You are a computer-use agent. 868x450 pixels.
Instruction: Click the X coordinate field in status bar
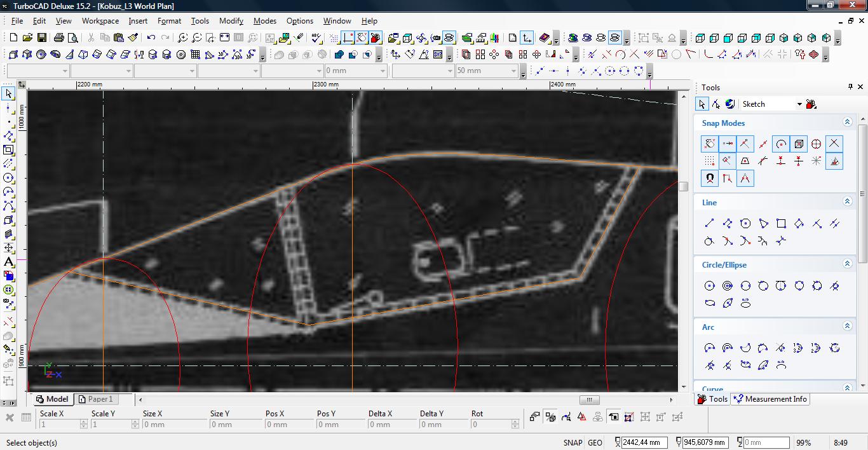[x=644, y=442]
